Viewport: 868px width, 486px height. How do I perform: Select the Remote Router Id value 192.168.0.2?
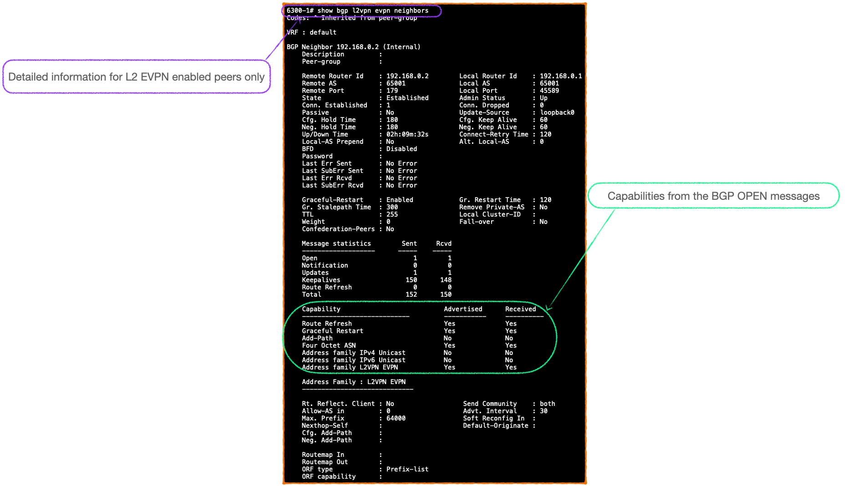pyautogui.click(x=407, y=76)
